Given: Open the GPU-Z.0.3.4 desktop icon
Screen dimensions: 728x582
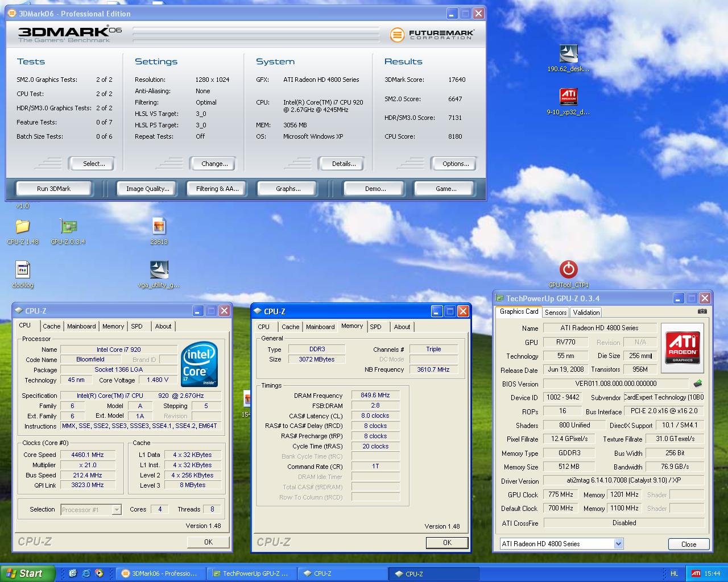Looking at the screenshot, I should click(x=68, y=227).
